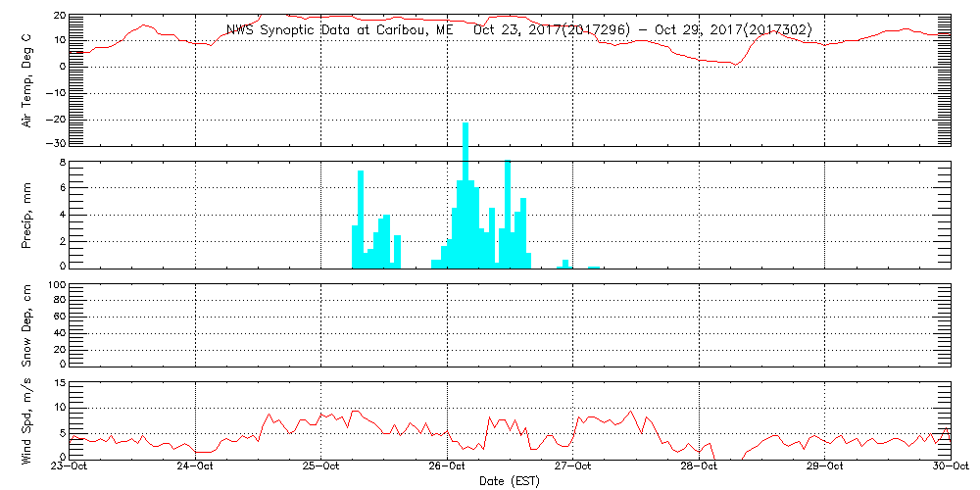Viewport: 980px width, 490px height.
Task: Click the 'Snow Dep, cm' axis label
Action: coord(27,325)
